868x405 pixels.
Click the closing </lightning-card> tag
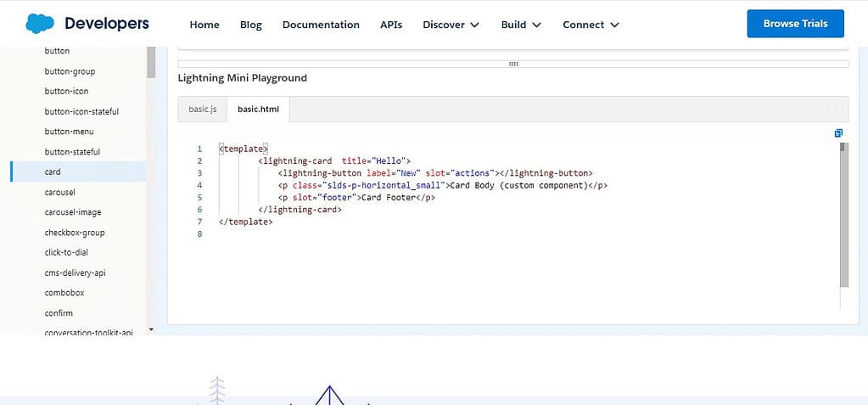click(300, 210)
